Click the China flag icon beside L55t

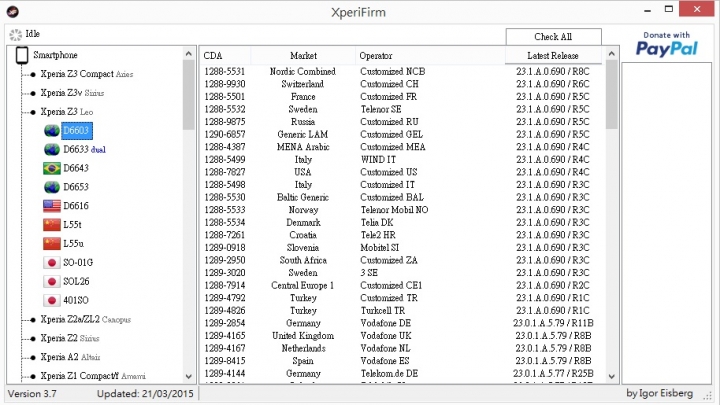[x=52, y=225]
